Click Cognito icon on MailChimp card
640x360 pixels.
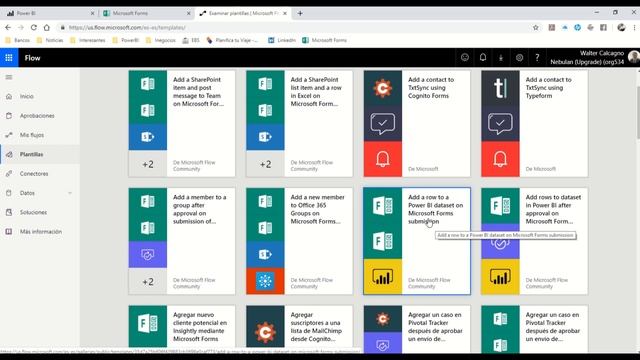pyautogui.click(x=265, y=332)
